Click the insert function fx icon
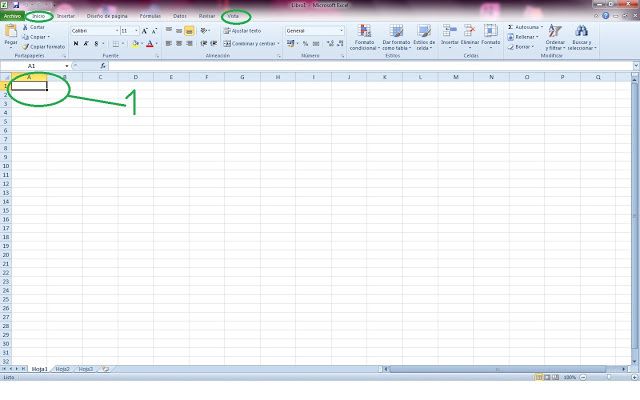The image size is (640, 400). click(x=102, y=66)
